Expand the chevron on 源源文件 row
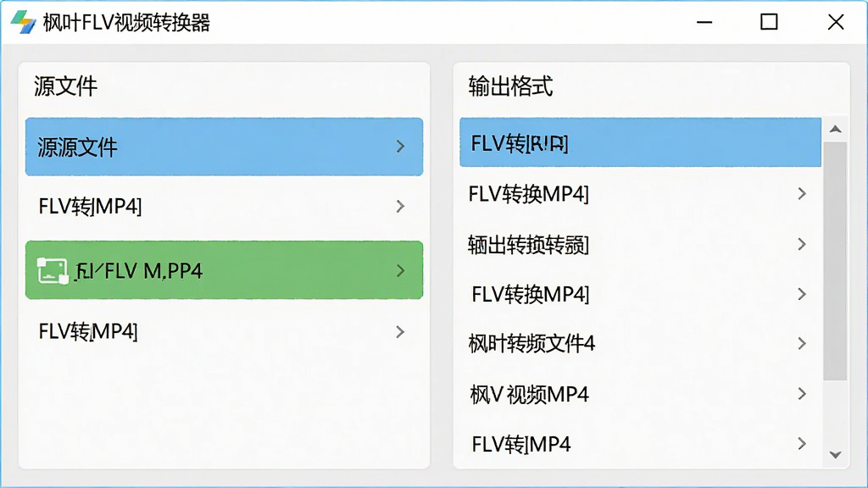 [400, 147]
